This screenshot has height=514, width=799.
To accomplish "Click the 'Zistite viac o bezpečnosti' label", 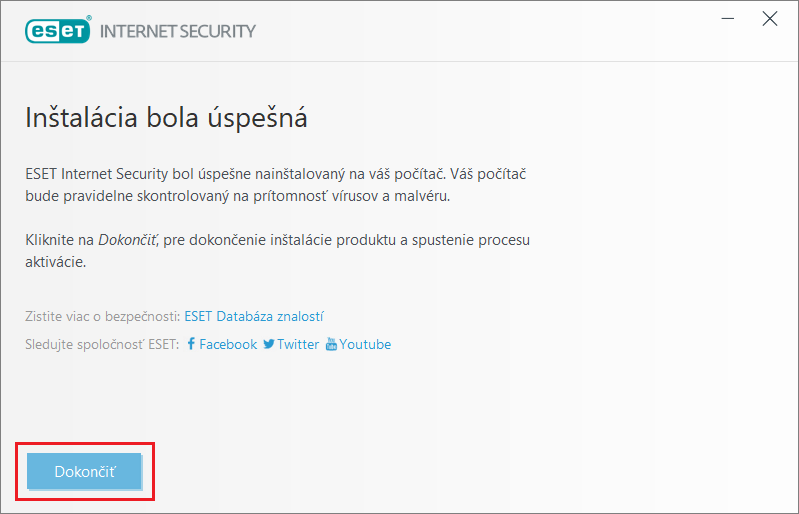I will [102, 317].
